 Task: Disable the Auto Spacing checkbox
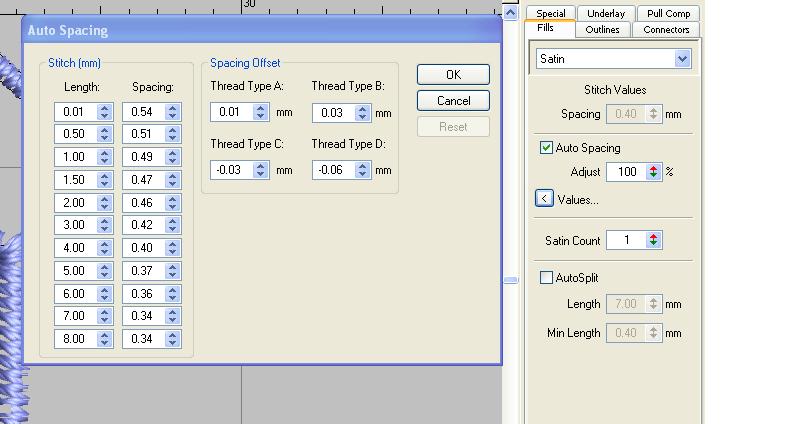547,148
